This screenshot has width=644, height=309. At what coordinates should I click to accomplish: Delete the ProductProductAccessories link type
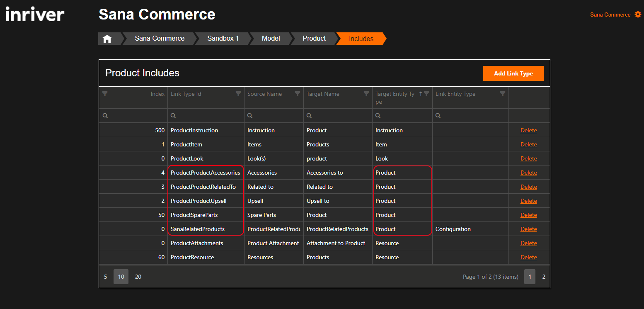pos(528,173)
